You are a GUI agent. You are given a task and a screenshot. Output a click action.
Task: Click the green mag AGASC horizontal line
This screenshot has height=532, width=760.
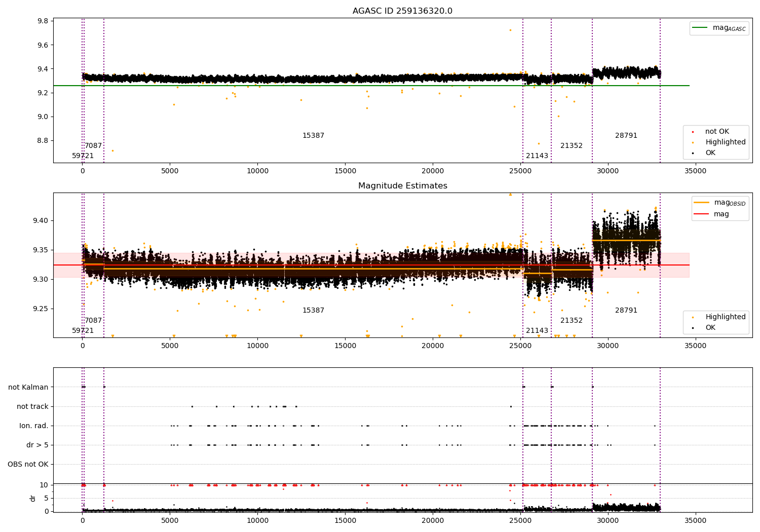click(x=371, y=86)
